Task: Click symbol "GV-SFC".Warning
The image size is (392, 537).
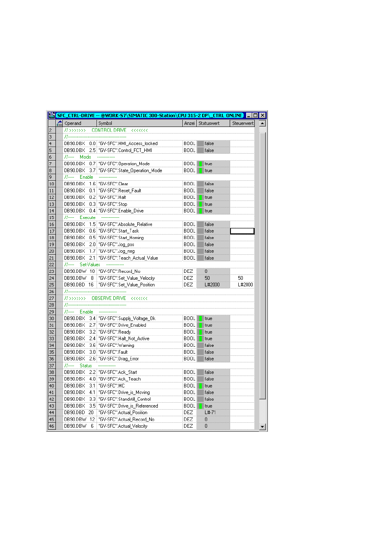Action: 116,345
